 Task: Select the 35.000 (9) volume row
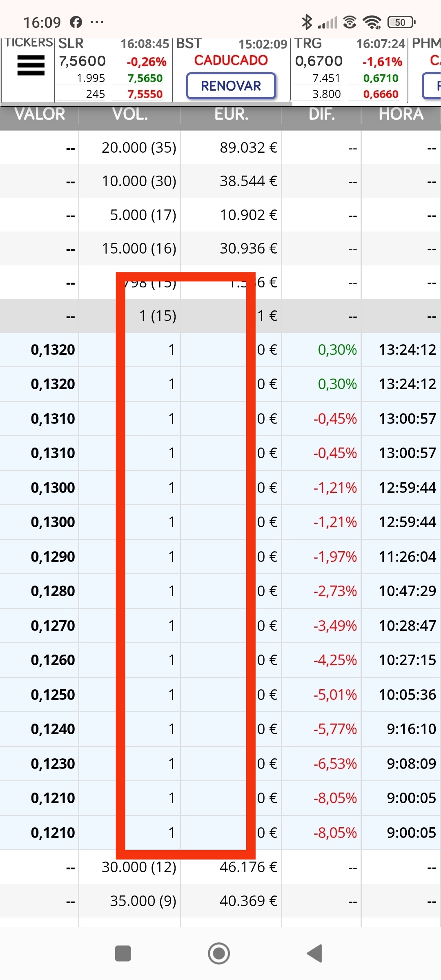pos(220,901)
